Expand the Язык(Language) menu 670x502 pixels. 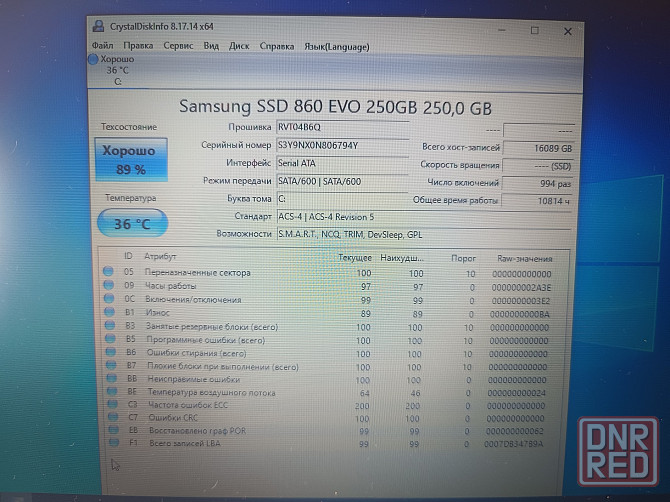click(336, 45)
